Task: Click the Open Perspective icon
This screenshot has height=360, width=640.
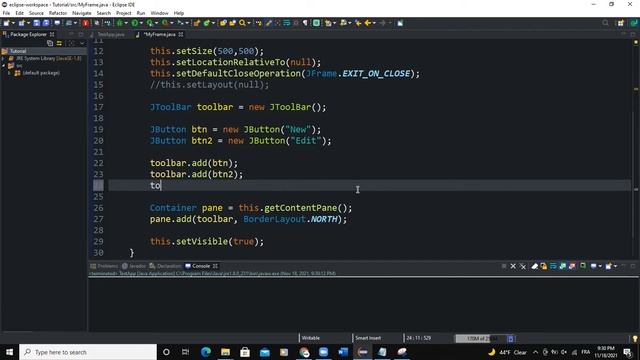Action: 620,23
